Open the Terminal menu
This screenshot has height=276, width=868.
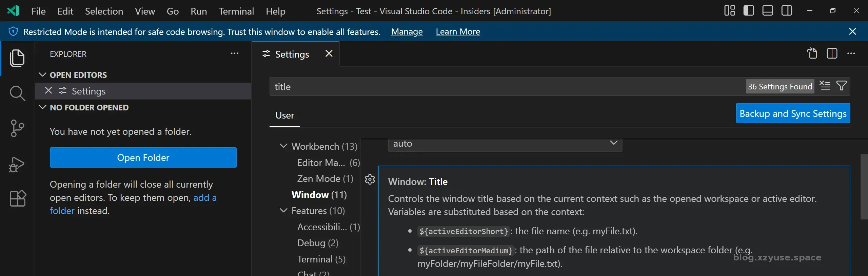pyautogui.click(x=236, y=11)
